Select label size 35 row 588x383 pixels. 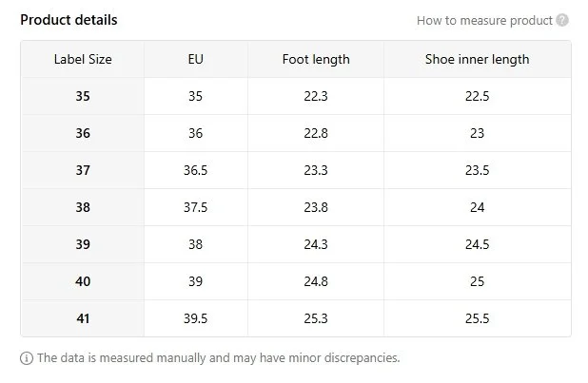83,96
